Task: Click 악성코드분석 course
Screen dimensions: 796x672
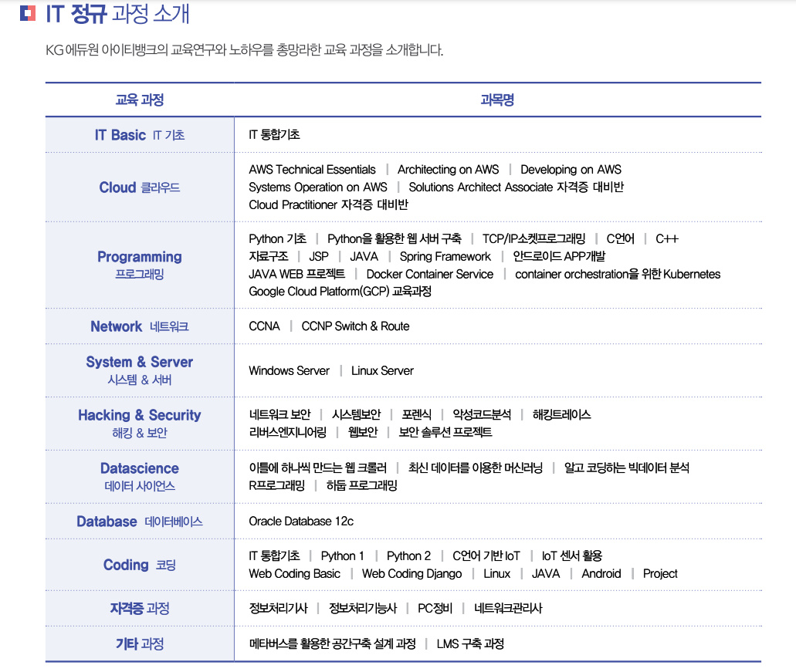Action: 482,415
